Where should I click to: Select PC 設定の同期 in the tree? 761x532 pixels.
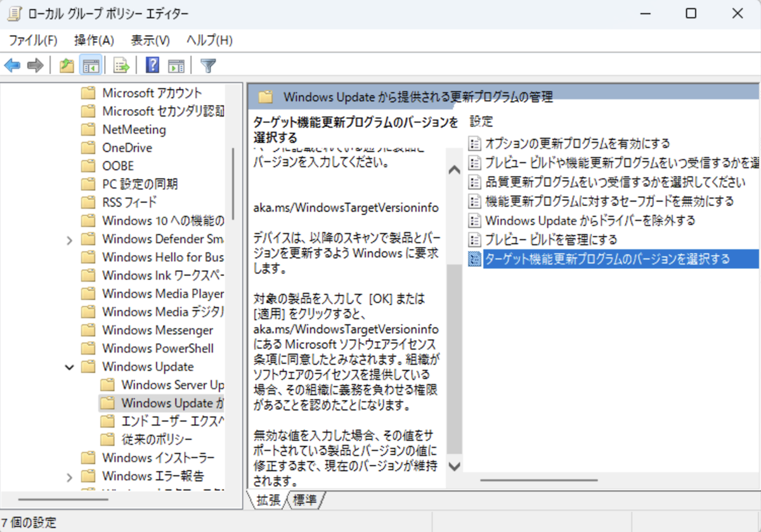pyautogui.click(x=140, y=184)
